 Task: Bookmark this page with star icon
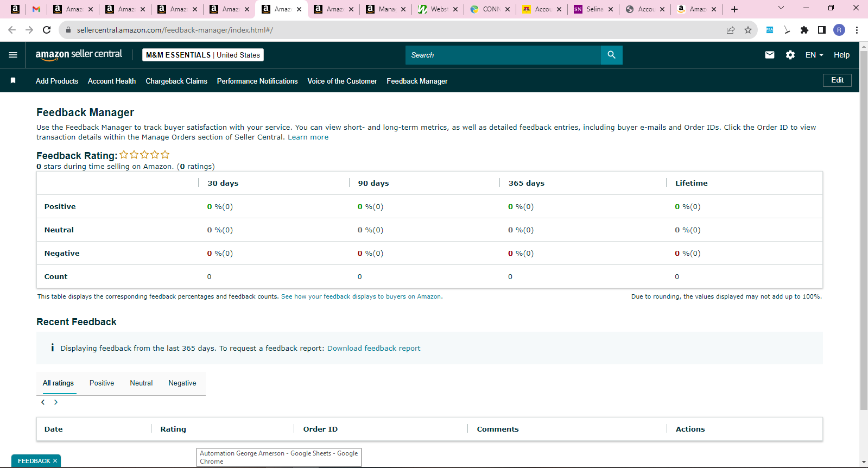point(748,30)
